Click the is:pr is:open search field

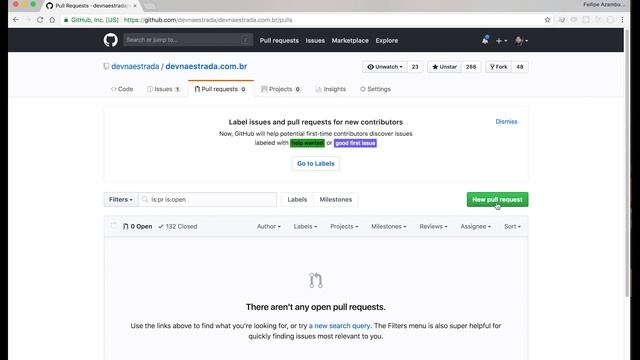[207, 200]
